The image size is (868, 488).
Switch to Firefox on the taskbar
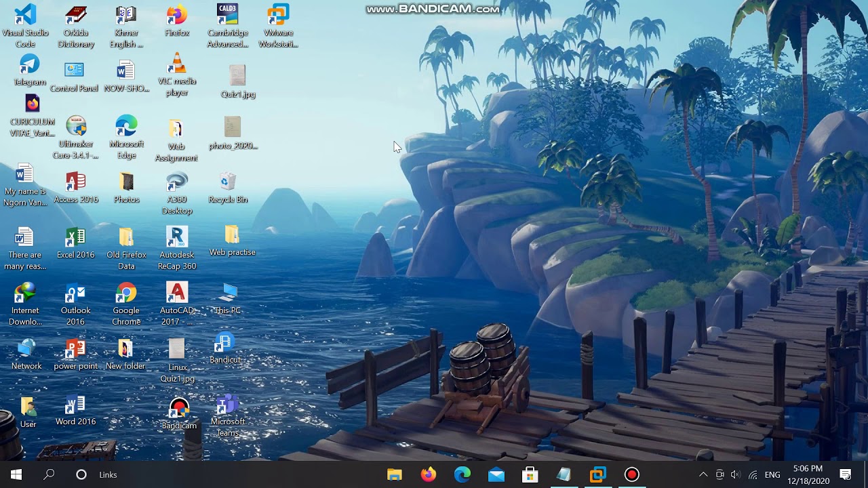click(429, 474)
